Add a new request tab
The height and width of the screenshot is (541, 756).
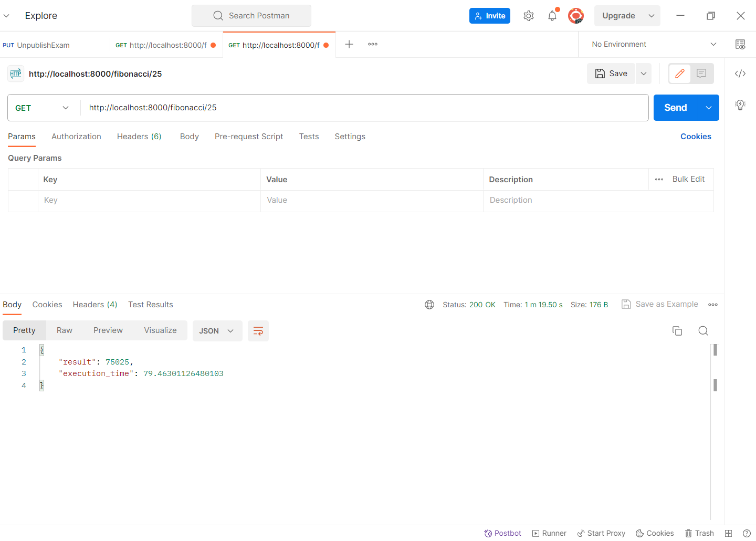click(x=349, y=44)
